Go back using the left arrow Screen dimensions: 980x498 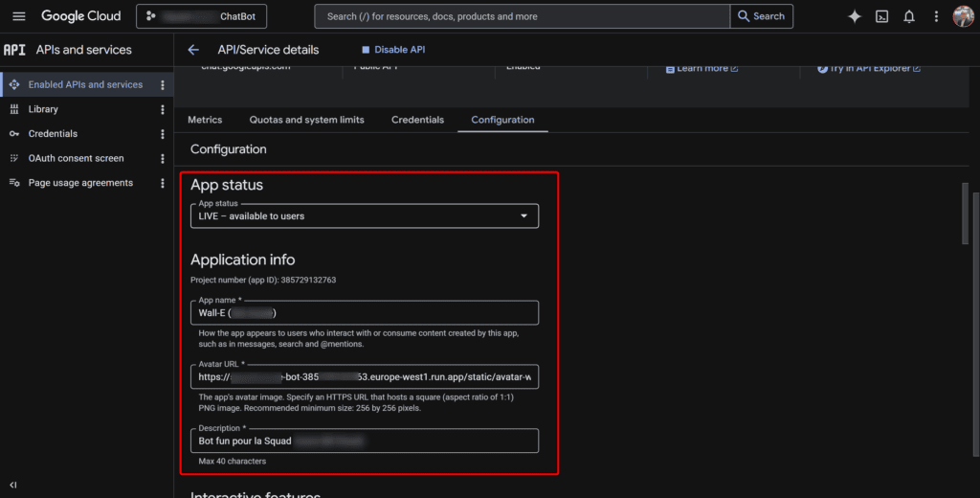[193, 50]
